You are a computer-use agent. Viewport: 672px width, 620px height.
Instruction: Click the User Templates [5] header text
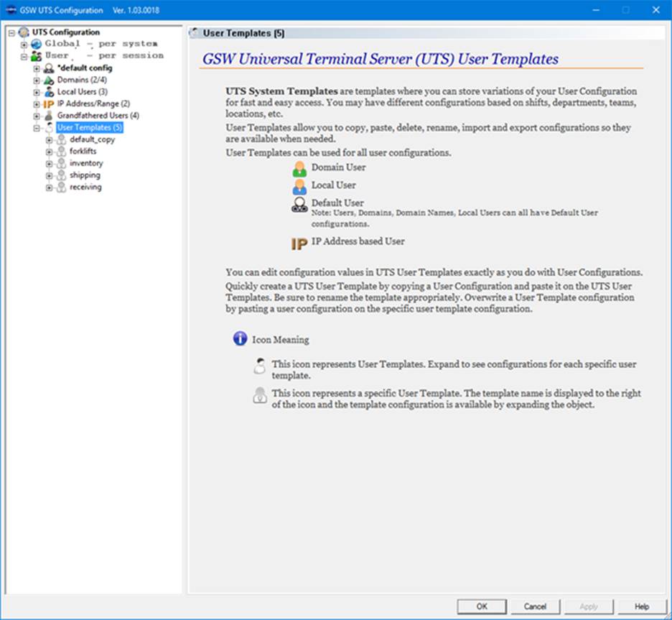(x=244, y=33)
